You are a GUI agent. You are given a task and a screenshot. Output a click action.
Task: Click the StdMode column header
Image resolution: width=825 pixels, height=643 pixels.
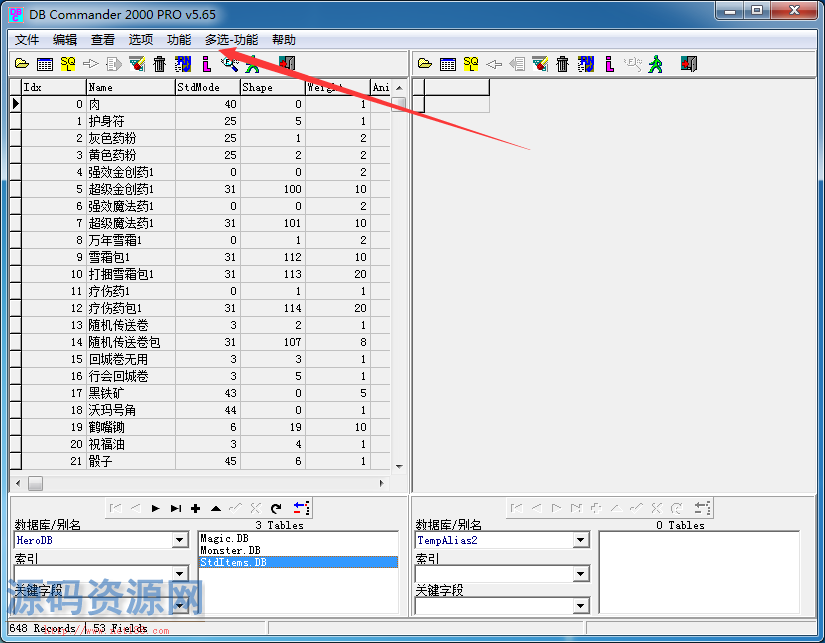tap(208, 87)
